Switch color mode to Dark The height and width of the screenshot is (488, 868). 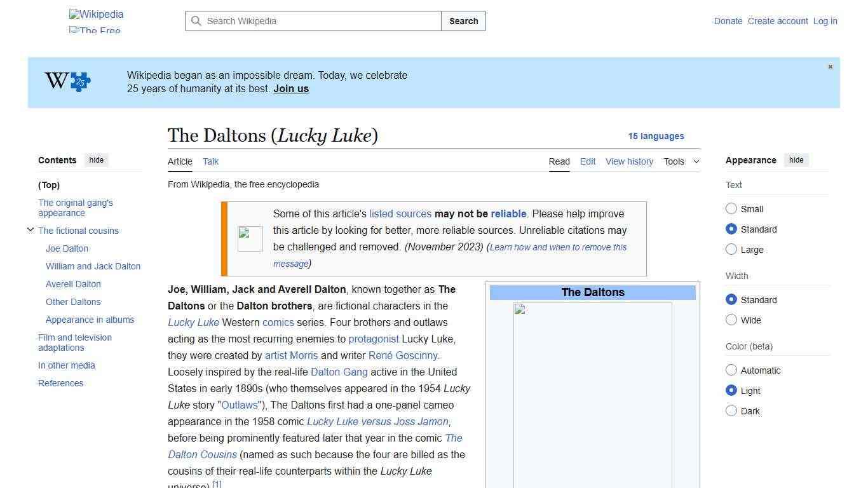(731, 410)
